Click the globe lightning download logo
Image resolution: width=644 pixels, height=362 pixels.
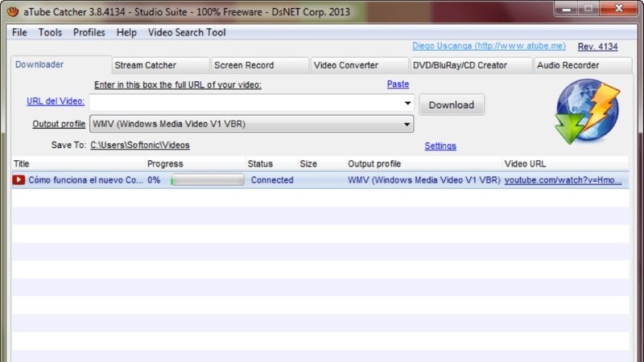[x=588, y=111]
